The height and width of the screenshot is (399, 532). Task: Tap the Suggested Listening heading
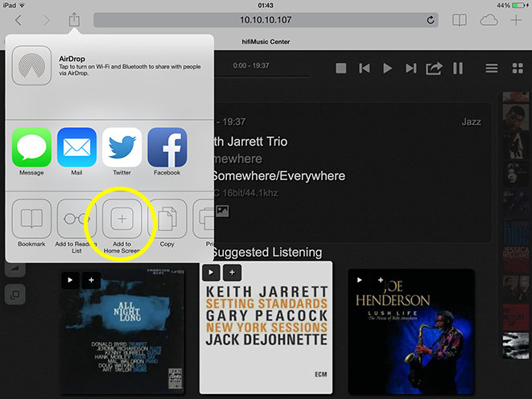coord(266,253)
